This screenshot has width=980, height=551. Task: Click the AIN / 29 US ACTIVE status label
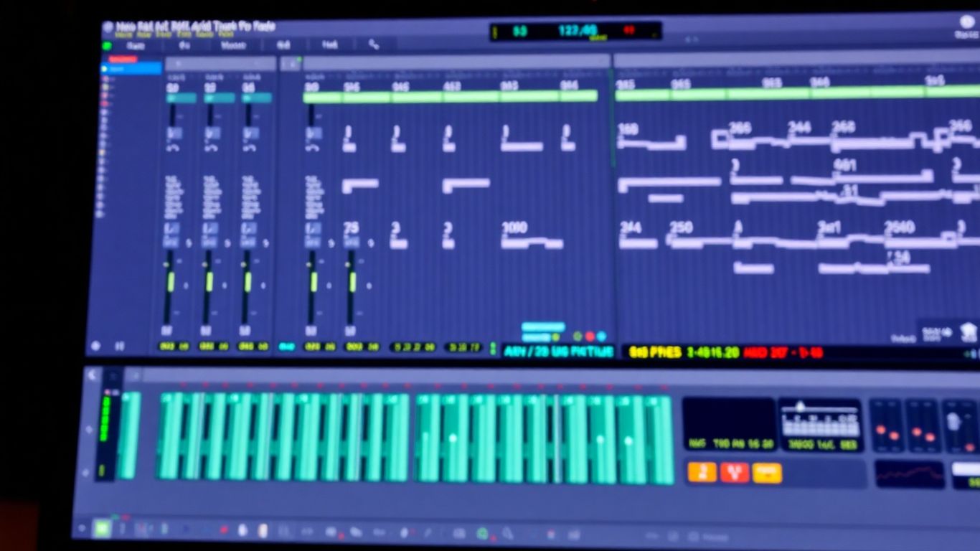[556, 352]
